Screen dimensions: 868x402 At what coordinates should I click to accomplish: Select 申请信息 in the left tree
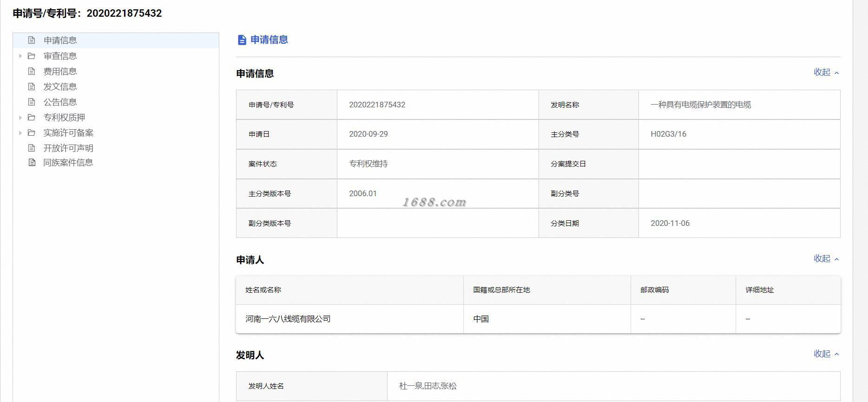[x=60, y=40]
